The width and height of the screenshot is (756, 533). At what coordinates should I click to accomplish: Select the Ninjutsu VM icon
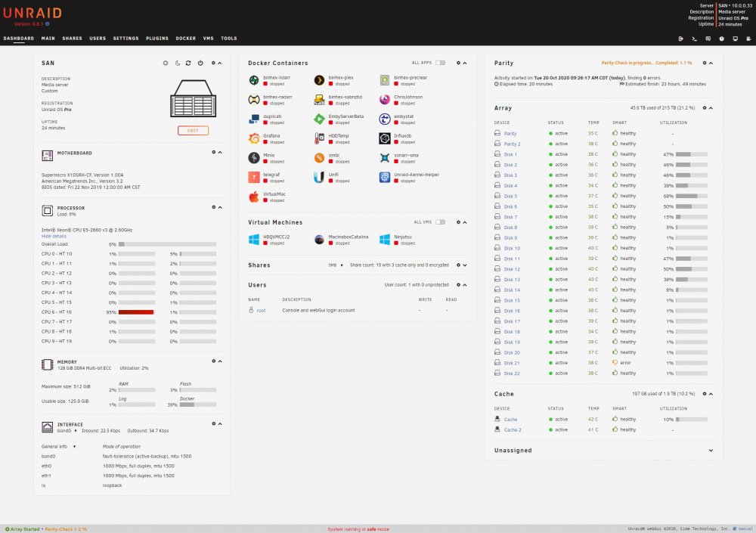(x=384, y=239)
